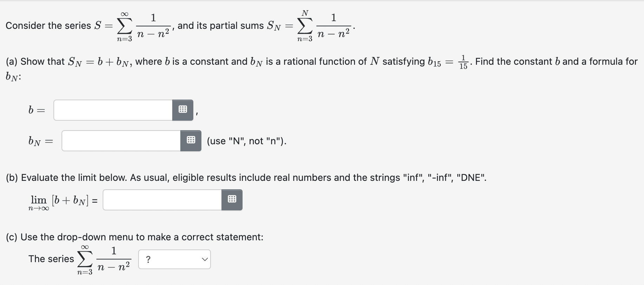Click the "lim [b + b_N]" expression
This screenshot has width=644, height=285.
click(x=63, y=201)
